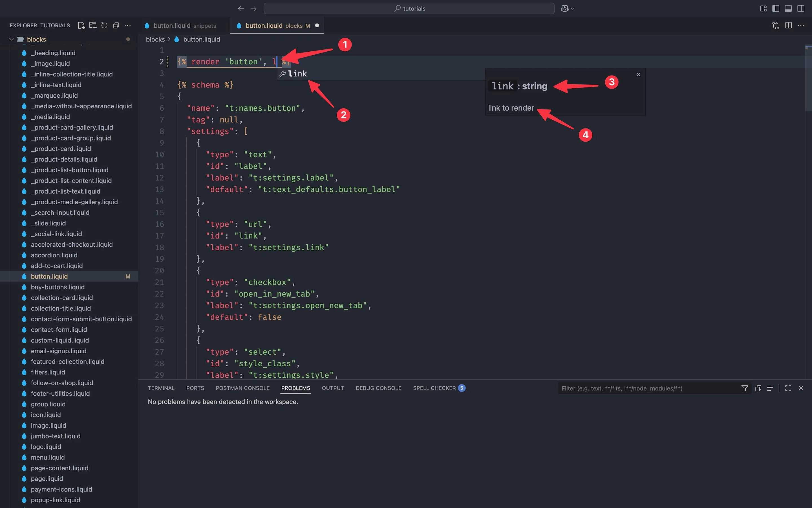Open jumbo-text.liquid file
The width and height of the screenshot is (812, 508).
pos(56,436)
